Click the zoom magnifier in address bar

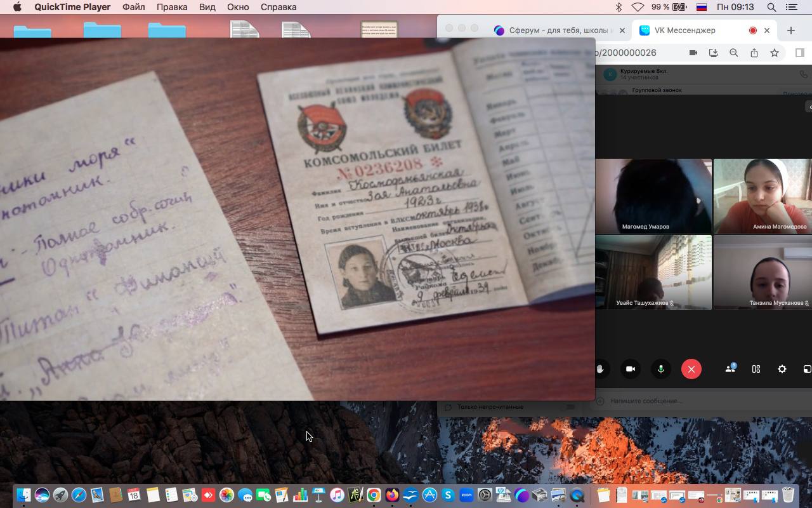click(x=734, y=53)
